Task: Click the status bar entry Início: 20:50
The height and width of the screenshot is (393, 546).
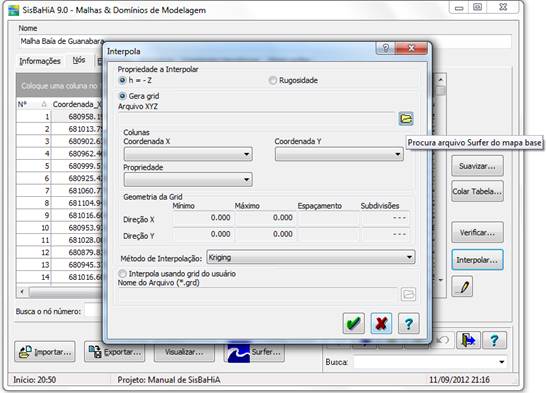Action: coord(34,380)
